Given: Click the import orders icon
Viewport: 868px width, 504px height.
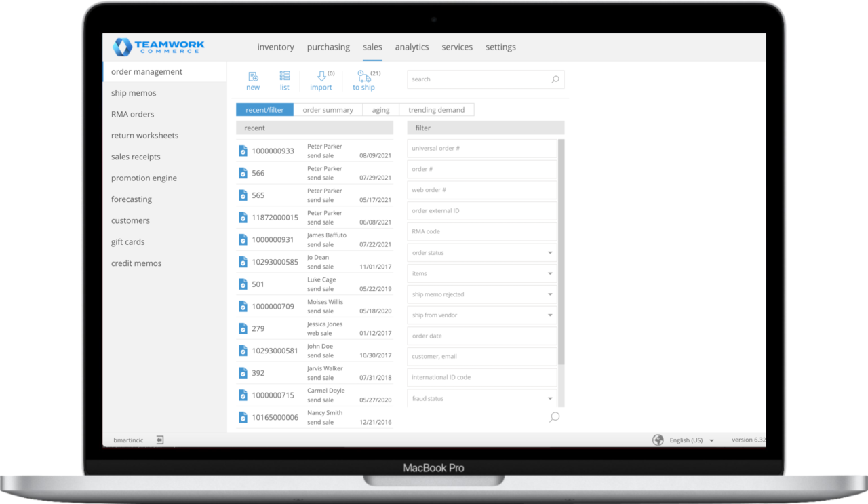Looking at the screenshot, I should pos(321,77).
